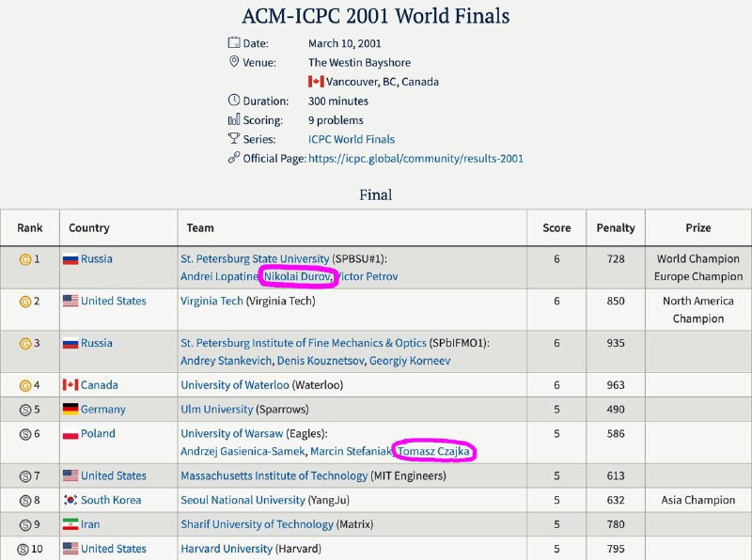Open the St. Petersburg State University link
Viewport: 752px width, 560px height.
(255, 259)
